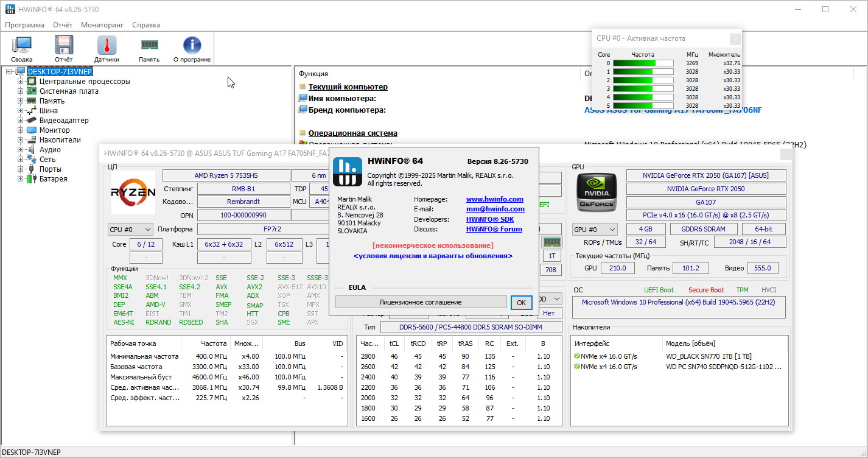Select the Монитор tree icon
This screenshot has height=458, width=868.
coord(32,130)
